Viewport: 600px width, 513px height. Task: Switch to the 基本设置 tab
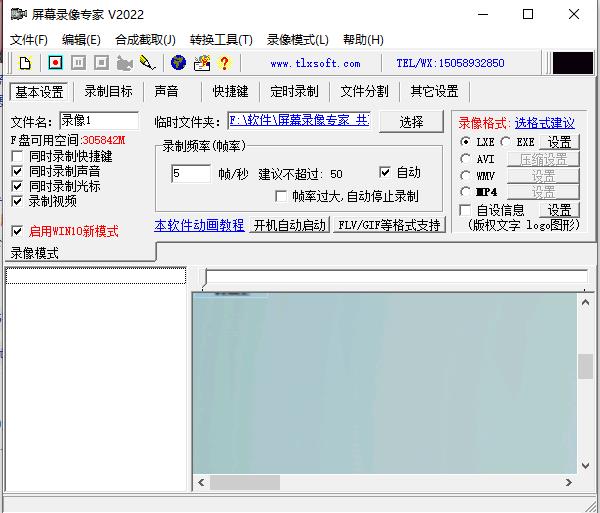point(39,92)
